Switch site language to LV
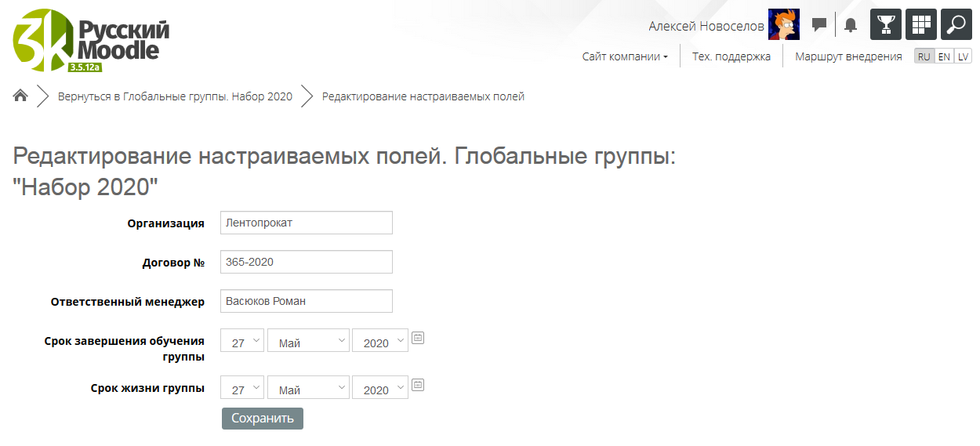The image size is (980, 446). pos(963,56)
